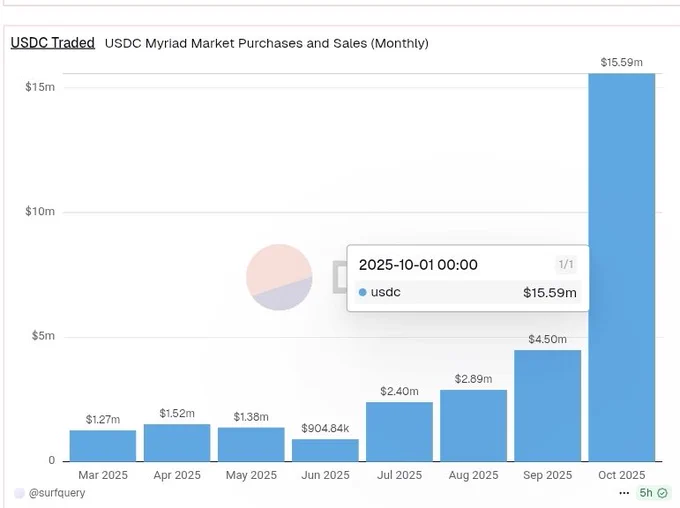Select the Sep 2025 bar
Image resolution: width=680 pixels, height=508 pixels.
547,406
